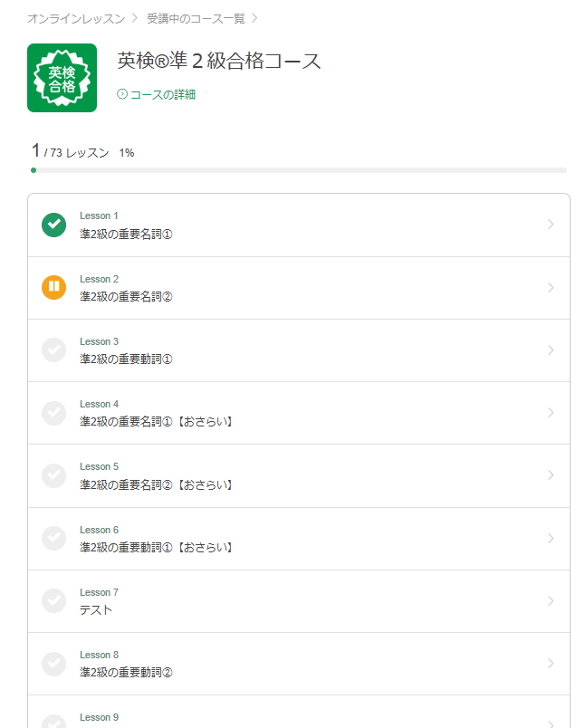Open the コースの詳細 link

click(x=162, y=94)
